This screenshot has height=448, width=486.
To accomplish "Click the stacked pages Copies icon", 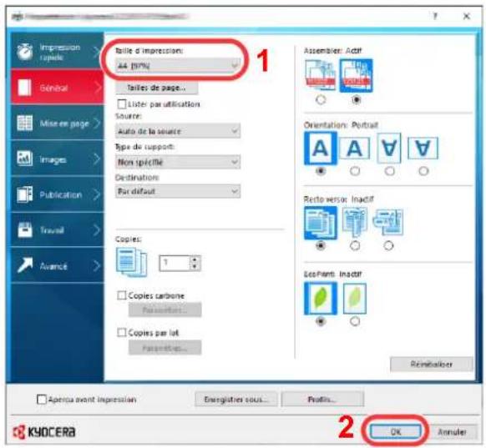I will 131,262.
